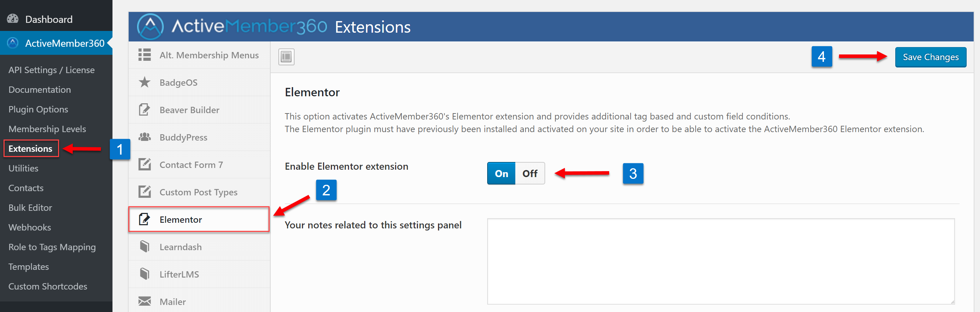Click the BuddyPress group icon

[x=144, y=137]
